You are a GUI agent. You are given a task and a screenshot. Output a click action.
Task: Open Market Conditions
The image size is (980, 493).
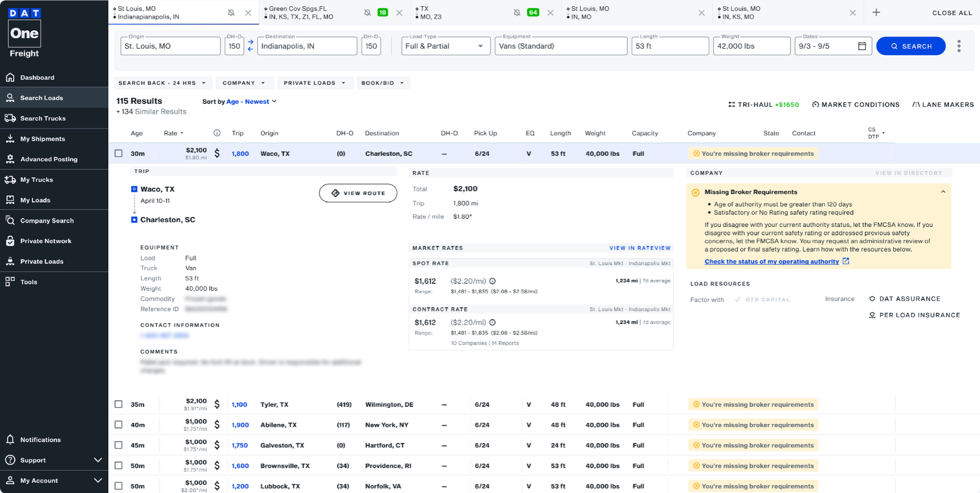pos(856,105)
